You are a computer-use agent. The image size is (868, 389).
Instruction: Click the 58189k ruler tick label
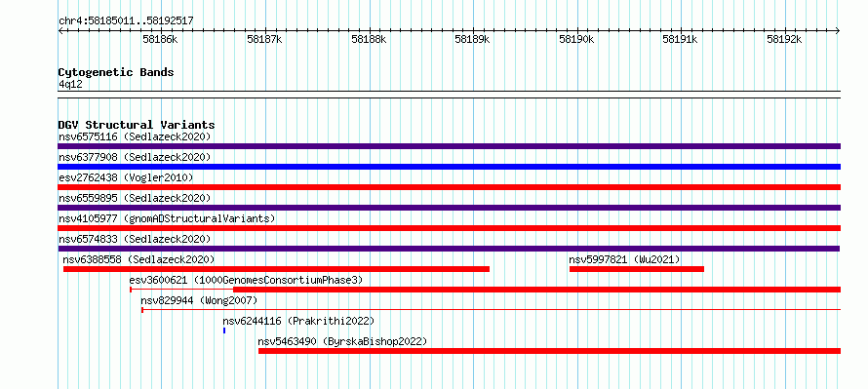[473, 39]
